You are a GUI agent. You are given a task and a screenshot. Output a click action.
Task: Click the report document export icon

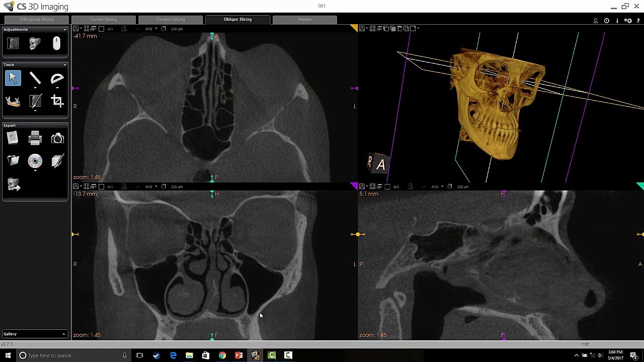(x=13, y=138)
